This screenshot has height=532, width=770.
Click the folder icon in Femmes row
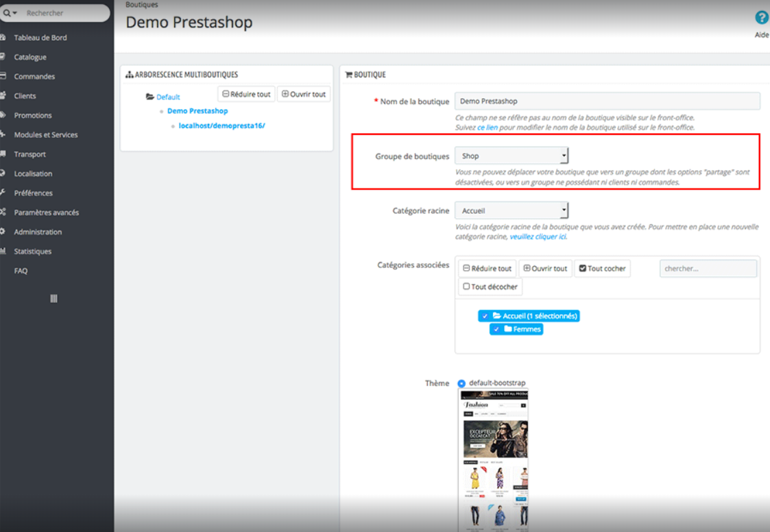508,329
